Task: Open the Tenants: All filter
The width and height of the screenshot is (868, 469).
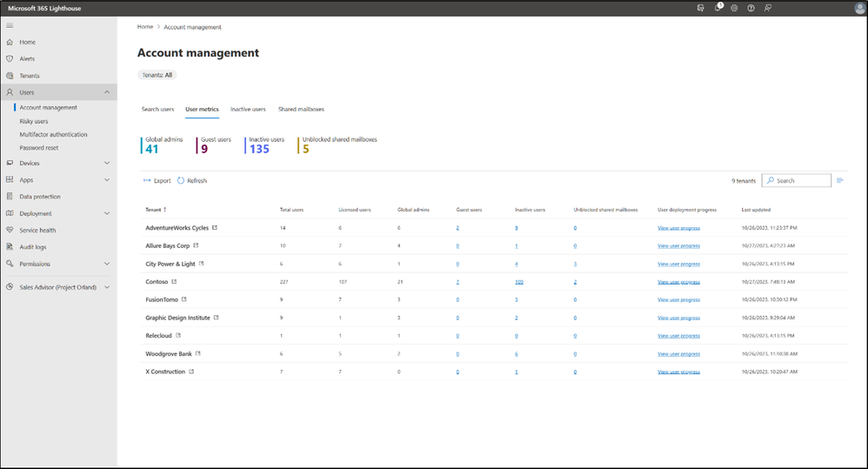Action: coord(157,76)
